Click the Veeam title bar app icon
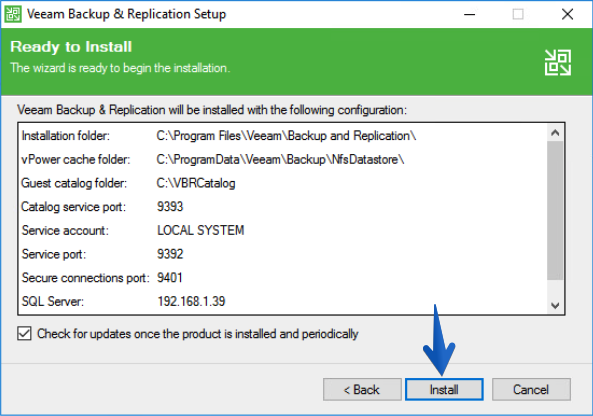The height and width of the screenshot is (416, 593). coord(13,14)
